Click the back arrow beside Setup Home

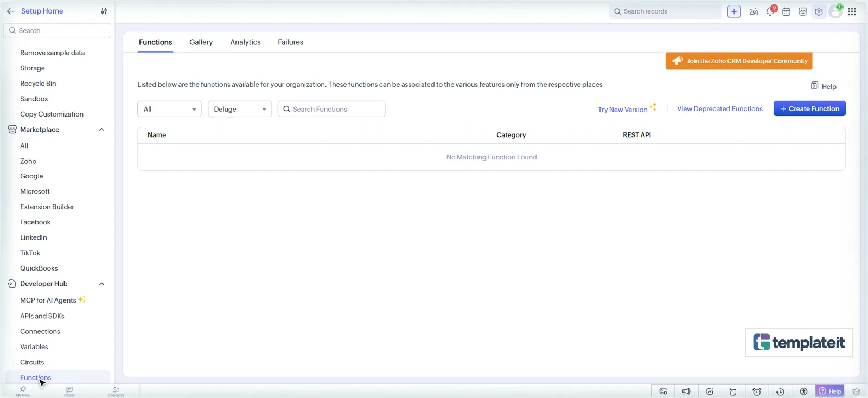pos(10,11)
